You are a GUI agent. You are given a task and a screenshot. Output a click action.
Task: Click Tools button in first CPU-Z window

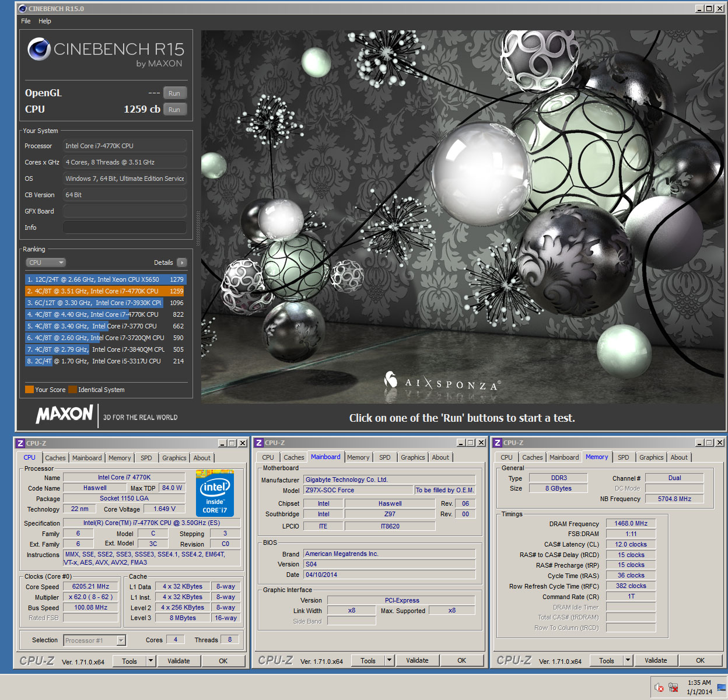point(129,661)
